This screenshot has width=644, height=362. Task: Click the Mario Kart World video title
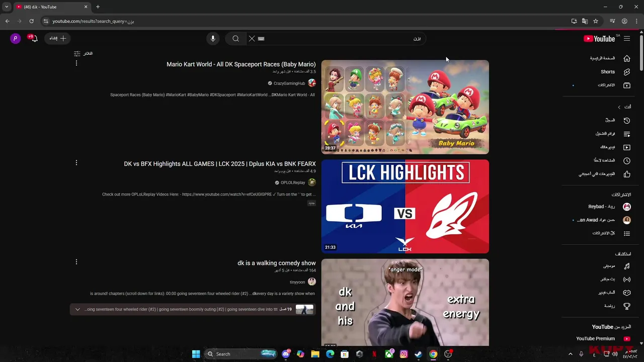241,64
